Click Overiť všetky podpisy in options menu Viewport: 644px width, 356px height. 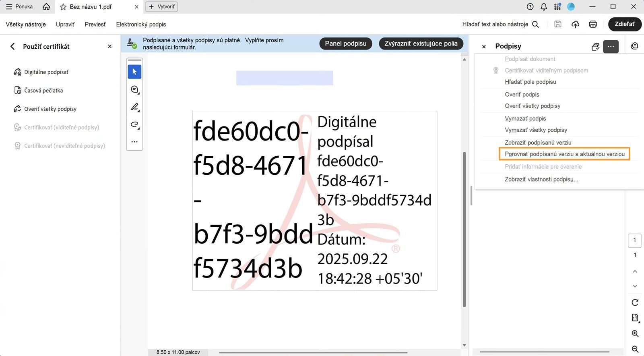tap(533, 106)
